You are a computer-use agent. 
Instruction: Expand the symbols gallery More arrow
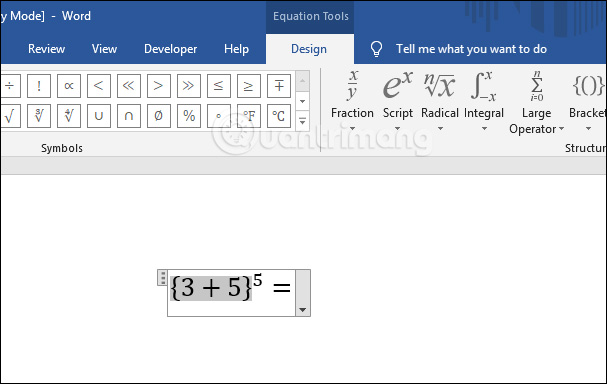(x=302, y=121)
